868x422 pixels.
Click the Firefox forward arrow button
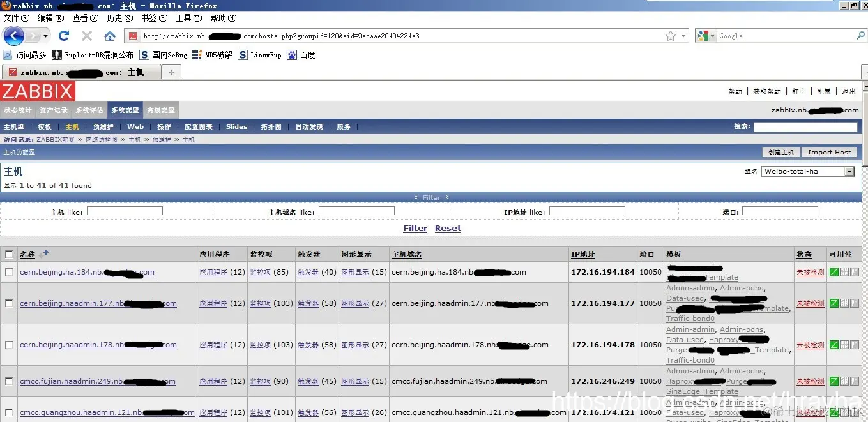[x=33, y=36]
